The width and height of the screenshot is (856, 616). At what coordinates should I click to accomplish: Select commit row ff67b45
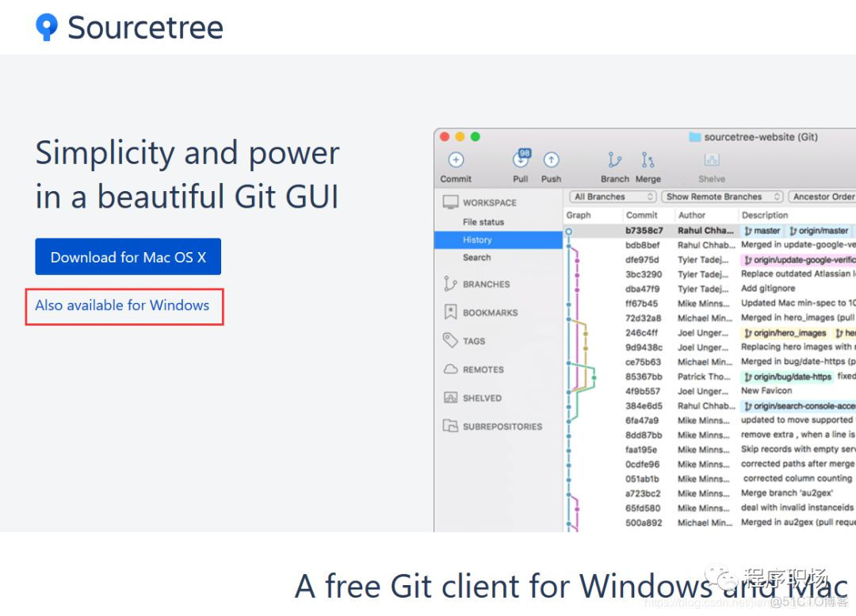tap(709, 304)
